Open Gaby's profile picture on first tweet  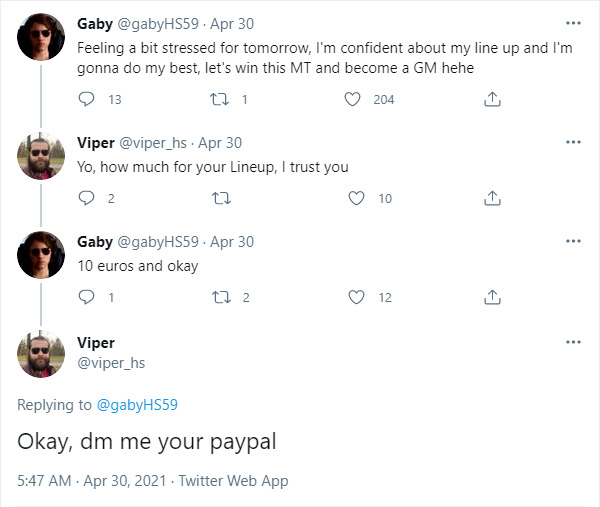click(43, 38)
